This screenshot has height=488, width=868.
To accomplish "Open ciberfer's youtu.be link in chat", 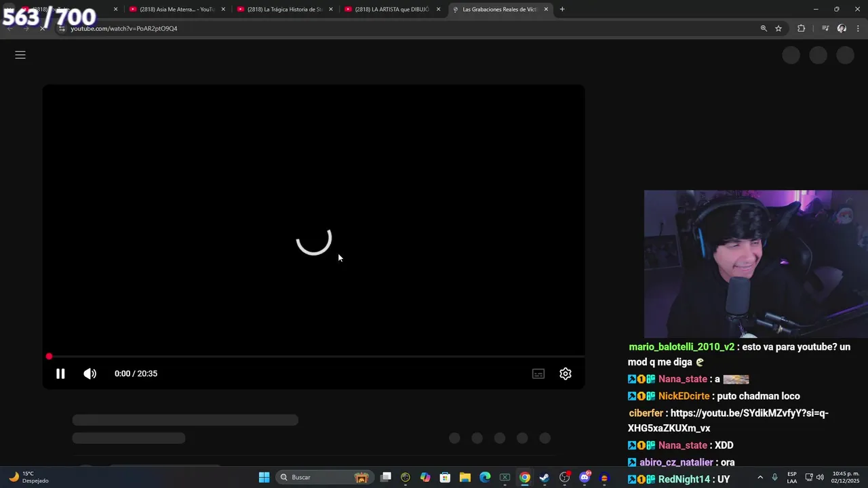I will click(728, 420).
